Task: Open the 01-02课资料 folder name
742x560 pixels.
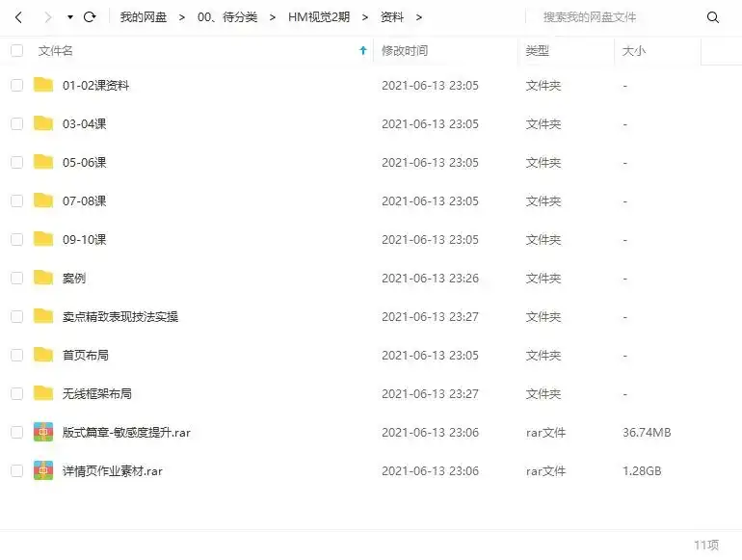Action: tap(95, 86)
